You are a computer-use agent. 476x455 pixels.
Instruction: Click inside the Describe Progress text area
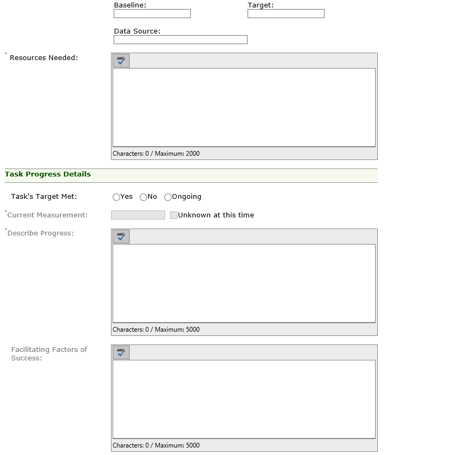point(244,283)
